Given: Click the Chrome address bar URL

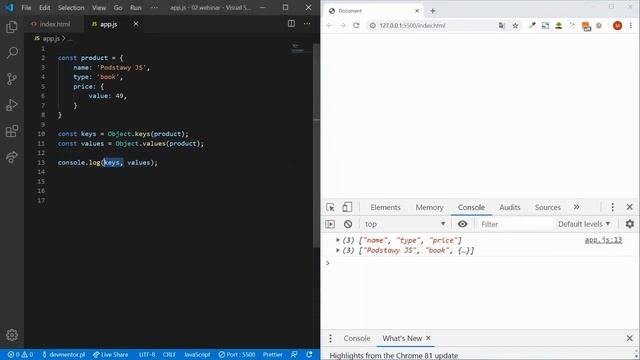Looking at the screenshot, I should point(412,25).
